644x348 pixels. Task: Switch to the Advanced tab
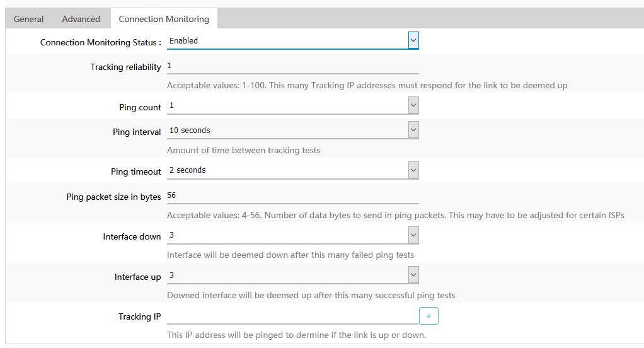click(81, 19)
